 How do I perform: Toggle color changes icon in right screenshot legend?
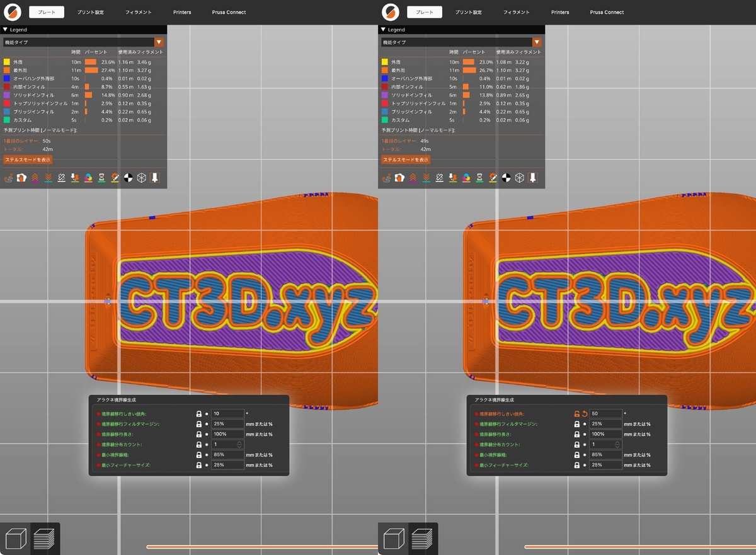pyautogui.click(x=466, y=178)
